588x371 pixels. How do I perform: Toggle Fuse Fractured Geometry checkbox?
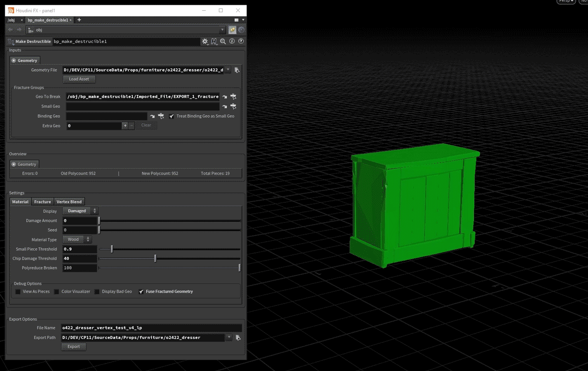tap(141, 291)
